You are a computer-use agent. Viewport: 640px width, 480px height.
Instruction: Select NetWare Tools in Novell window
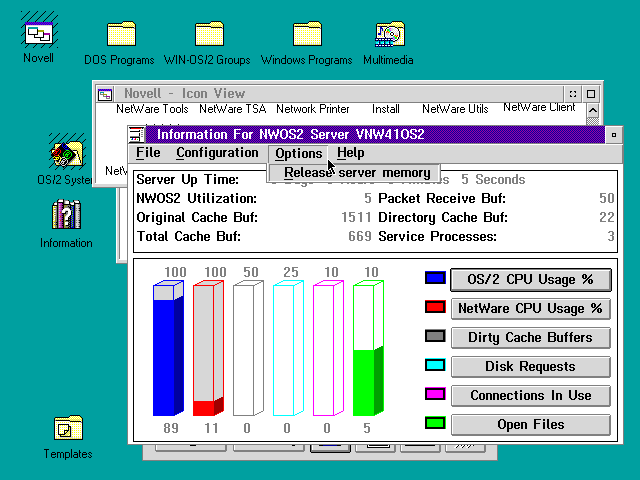[x=152, y=109]
